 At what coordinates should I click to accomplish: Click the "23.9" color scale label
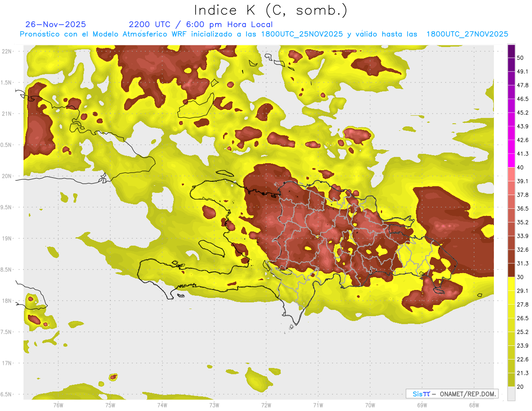(x=522, y=345)
